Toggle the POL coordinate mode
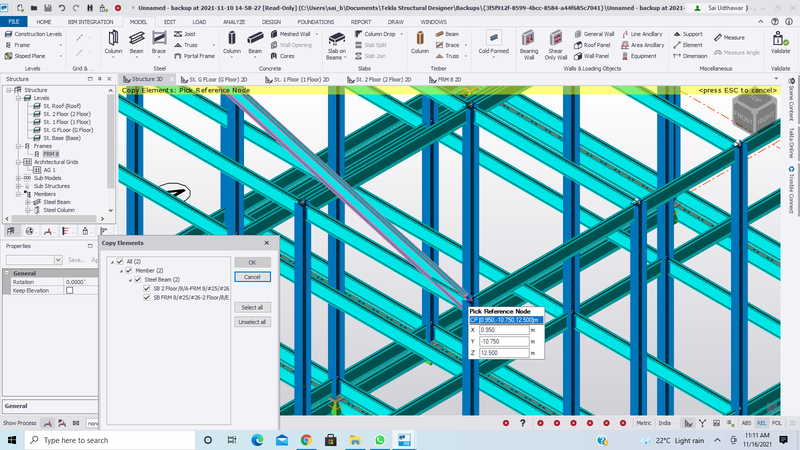This screenshot has height=450, width=800. click(777, 423)
